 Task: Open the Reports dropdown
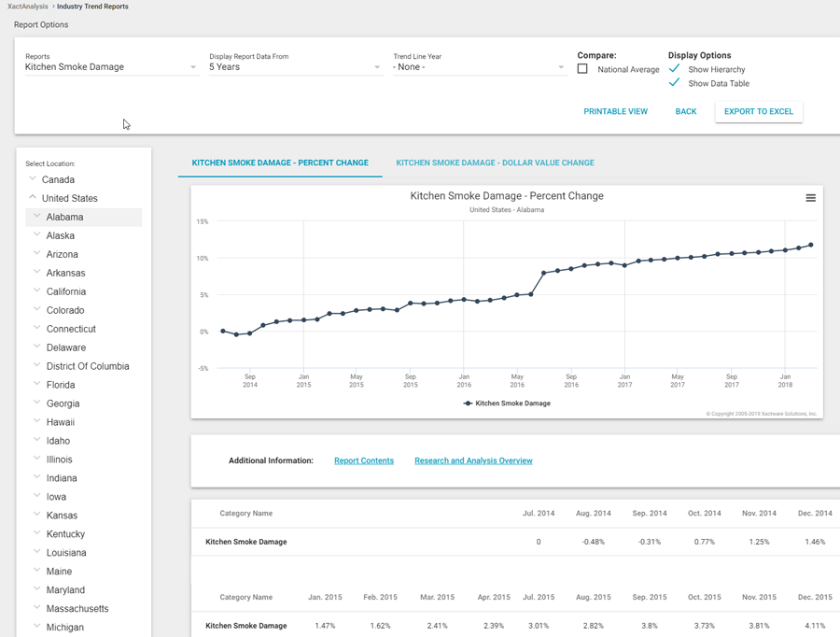(x=110, y=67)
